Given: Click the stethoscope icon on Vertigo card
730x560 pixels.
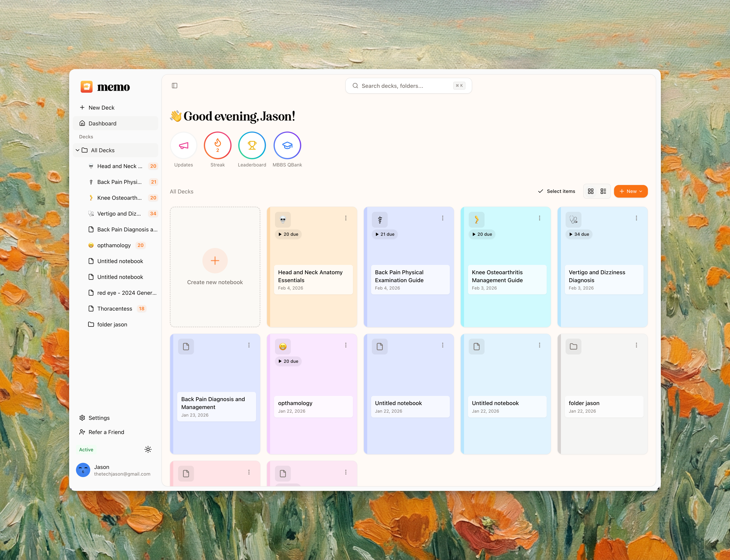Looking at the screenshot, I should pos(573,220).
